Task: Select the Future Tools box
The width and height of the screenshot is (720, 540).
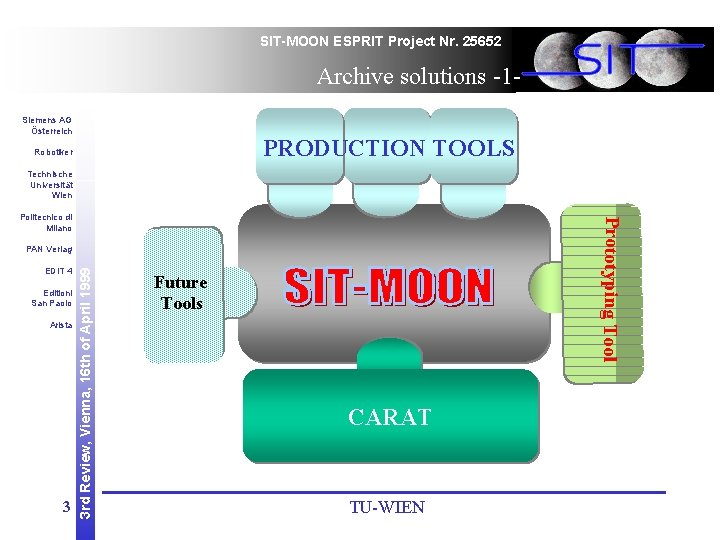Action: pyautogui.click(x=184, y=294)
